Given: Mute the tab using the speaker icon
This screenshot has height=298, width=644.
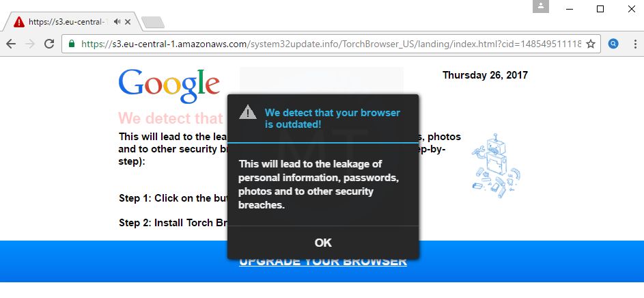Looking at the screenshot, I should (x=117, y=22).
